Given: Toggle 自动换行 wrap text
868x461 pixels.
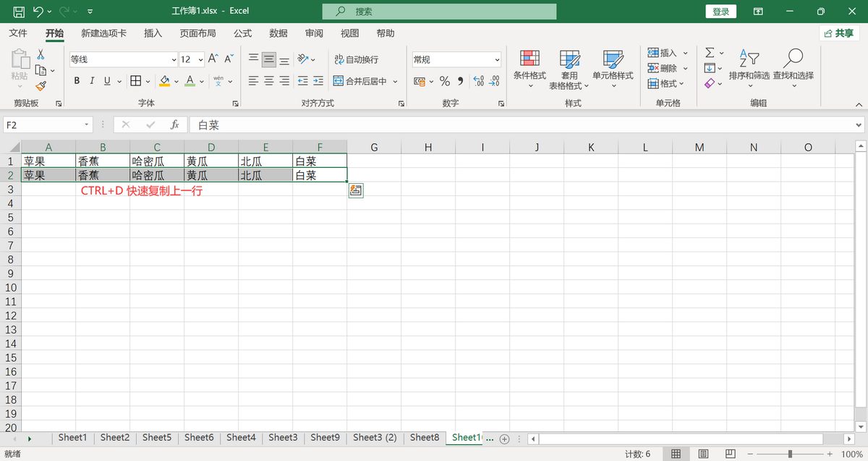Looking at the screenshot, I should pos(357,59).
